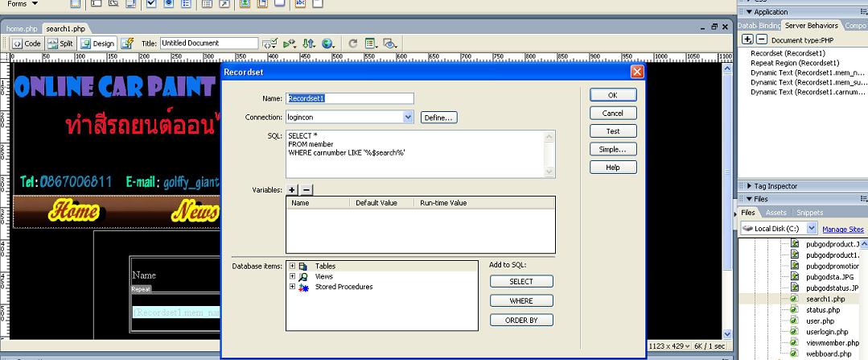Image resolution: width=868 pixels, height=360 pixels.
Task: Select the search1.php document tab
Action: (66, 28)
